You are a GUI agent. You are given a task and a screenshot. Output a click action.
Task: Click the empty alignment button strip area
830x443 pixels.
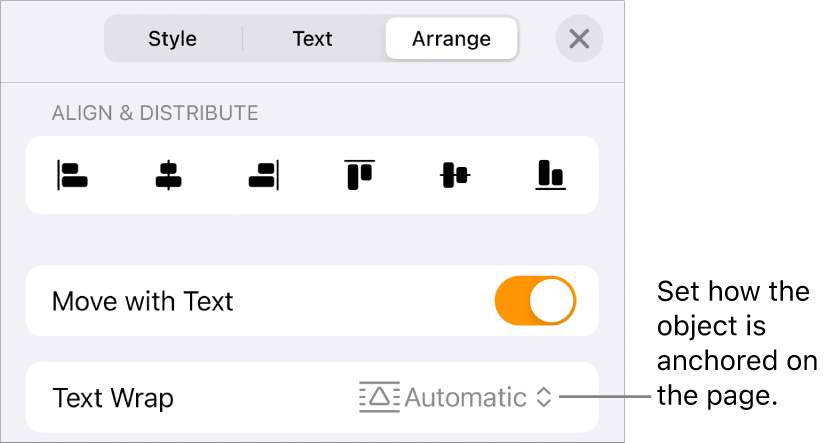(312, 200)
